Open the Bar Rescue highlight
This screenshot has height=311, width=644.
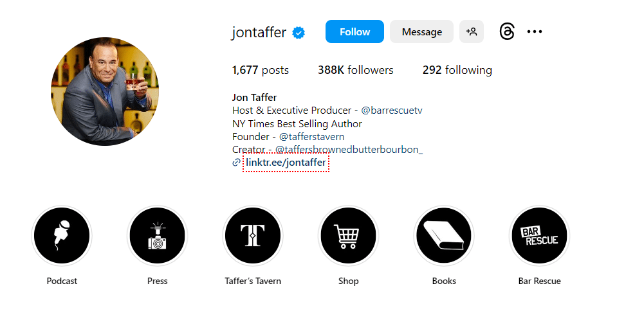click(x=539, y=236)
